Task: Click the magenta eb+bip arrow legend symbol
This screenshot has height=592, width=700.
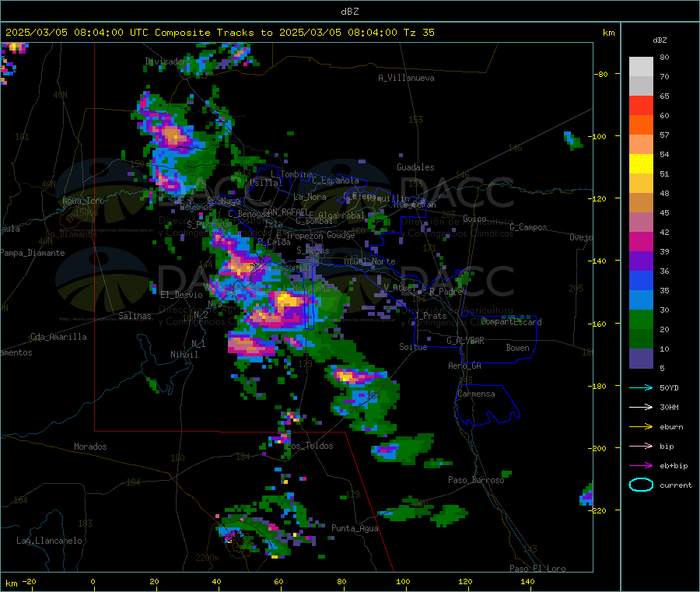Action: (x=641, y=466)
